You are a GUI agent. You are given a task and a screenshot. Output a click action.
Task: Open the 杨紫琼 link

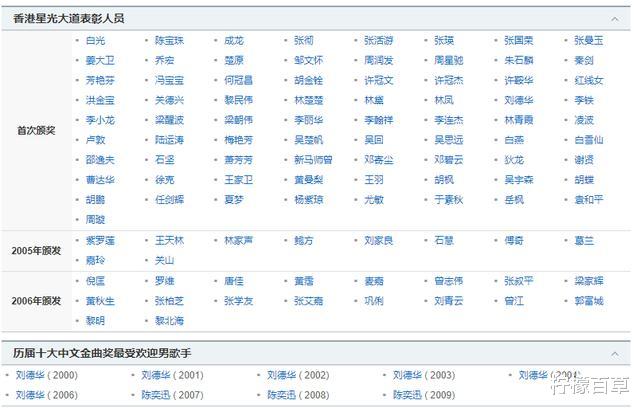[309, 200]
